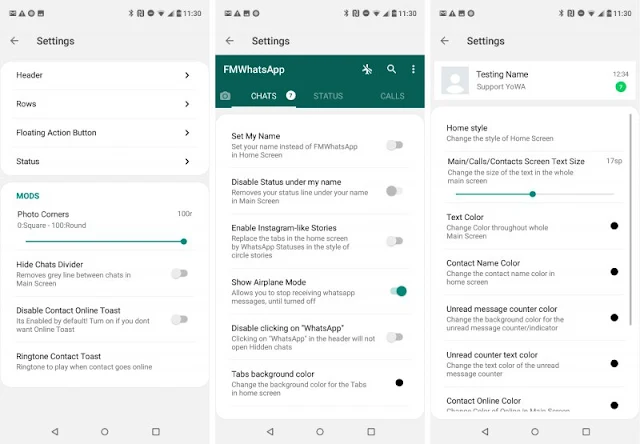Tap the camera icon beside CHATS tab
The image size is (640, 444).
coord(225,96)
